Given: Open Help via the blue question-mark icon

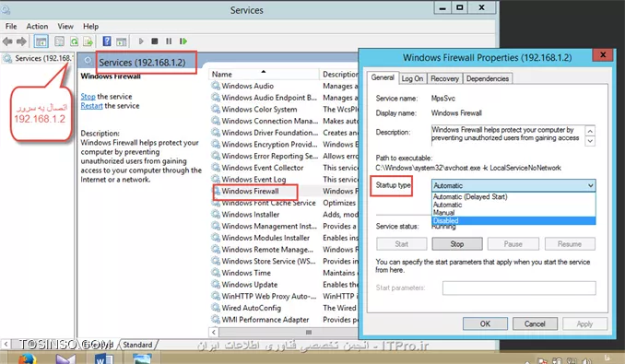Looking at the screenshot, I should click(x=107, y=41).
